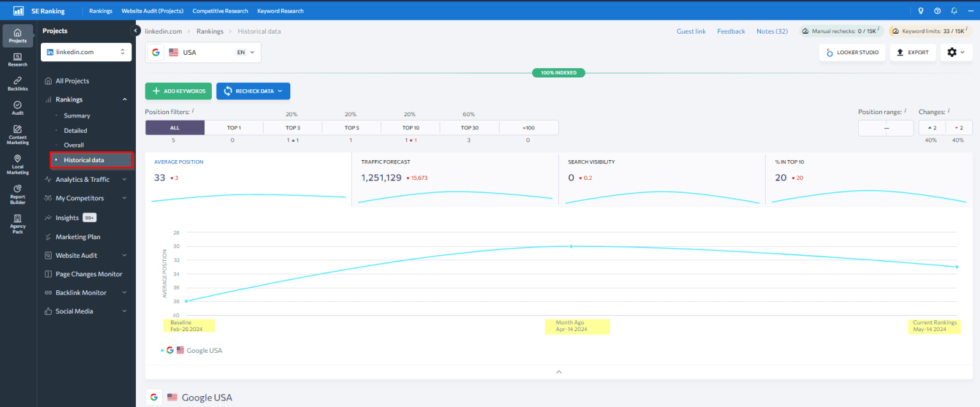This screenshot has height=407, width=980.
Task: Open the Guest link
Action: (x=691, y=31)
